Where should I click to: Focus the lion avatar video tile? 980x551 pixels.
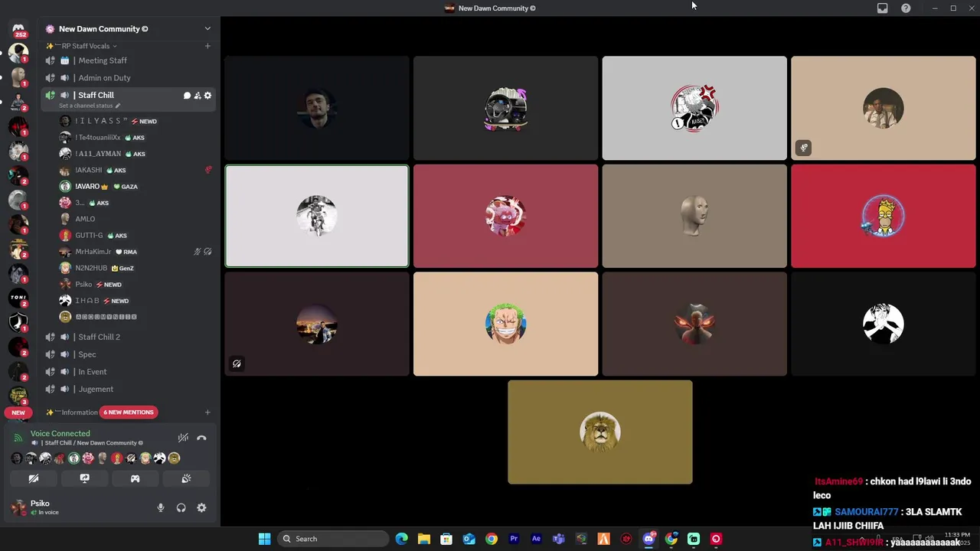[x=600, y=432]
